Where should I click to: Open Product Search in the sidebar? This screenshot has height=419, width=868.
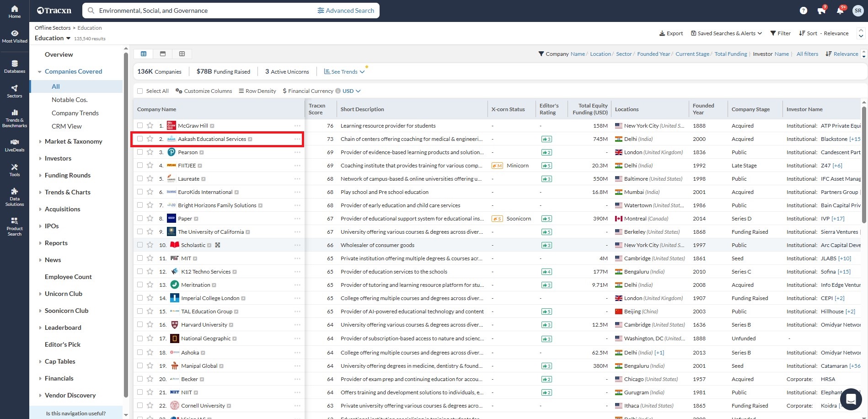point(15,226)
